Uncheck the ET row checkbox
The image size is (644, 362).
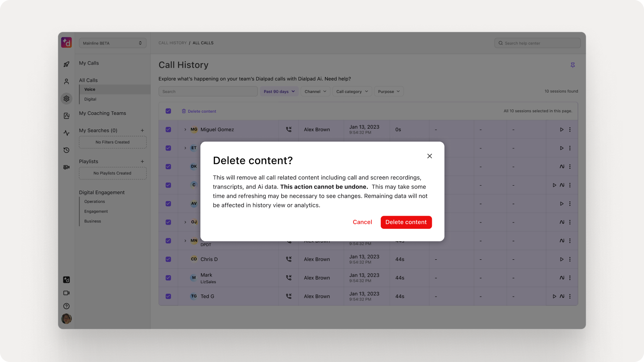click(x=168, y=148)
